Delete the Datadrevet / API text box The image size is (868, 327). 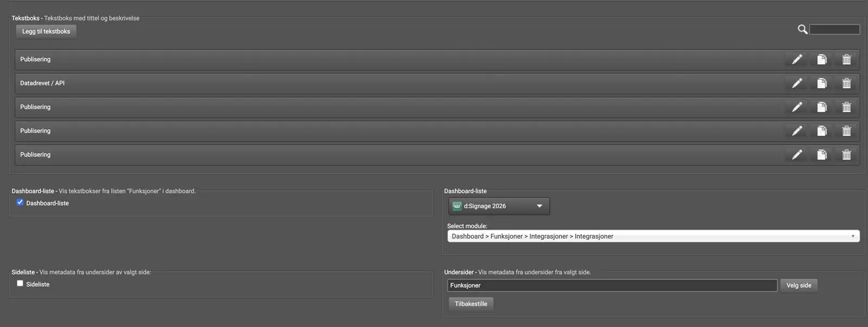(846, 84)
